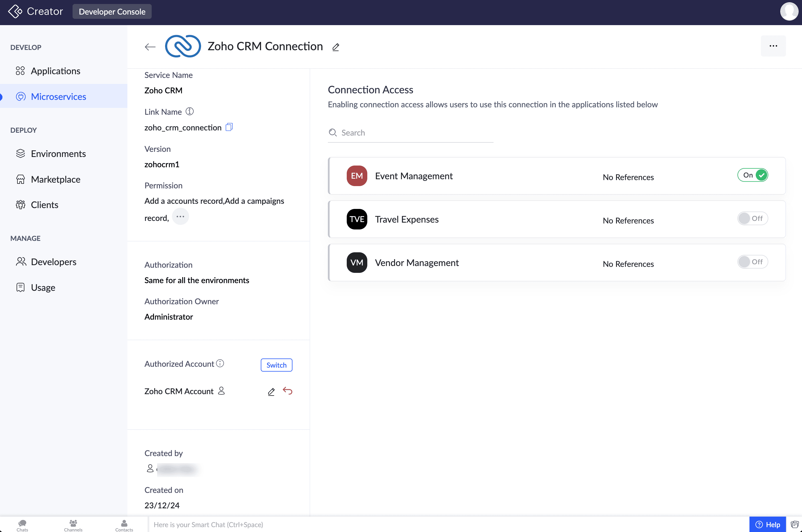The height and width of the screenshot is (532, 802).
Task: Enable Vendor Management connection access
Action: tap(752, 262)
